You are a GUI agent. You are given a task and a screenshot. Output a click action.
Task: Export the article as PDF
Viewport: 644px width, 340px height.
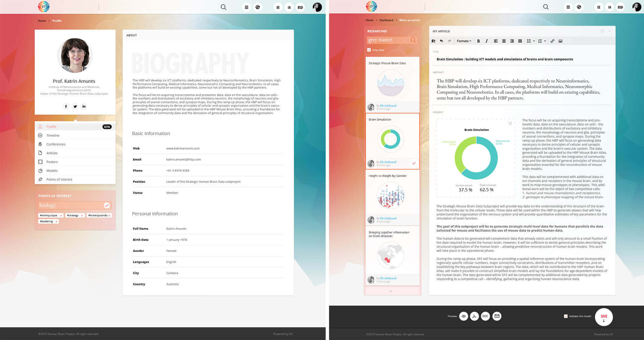[474, 316]
